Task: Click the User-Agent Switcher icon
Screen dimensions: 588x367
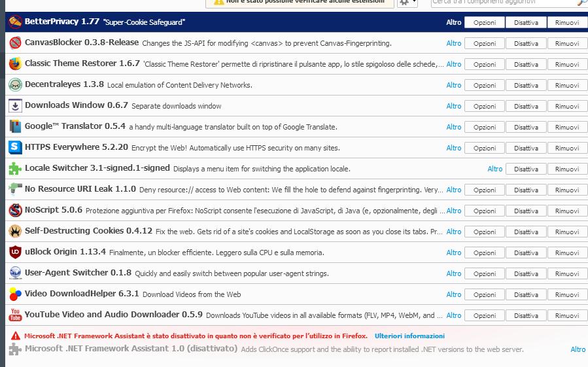Action: click(x=16, y=273)
